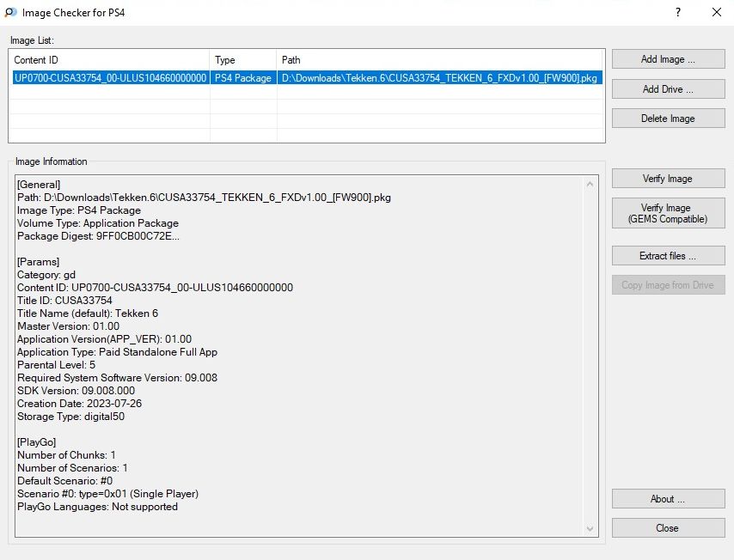Click the Required System Software Version line
This screenshot has width=734, height=560.
coord(118,378)
